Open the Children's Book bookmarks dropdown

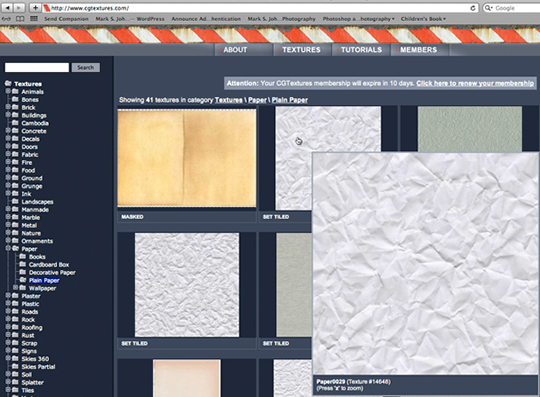(x=423, y=19)
